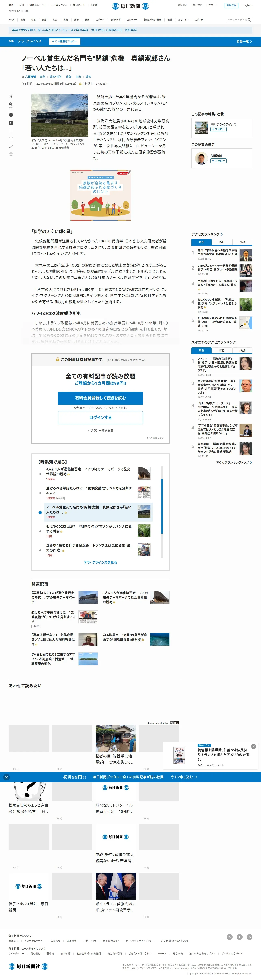Open the X icon in footer
Screen dimensions: 261x980
pyautogui.click(x=229, y=937)
